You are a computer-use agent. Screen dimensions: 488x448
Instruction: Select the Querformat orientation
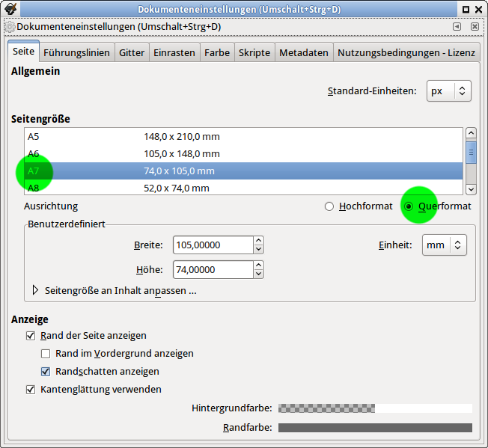(438, 206)
